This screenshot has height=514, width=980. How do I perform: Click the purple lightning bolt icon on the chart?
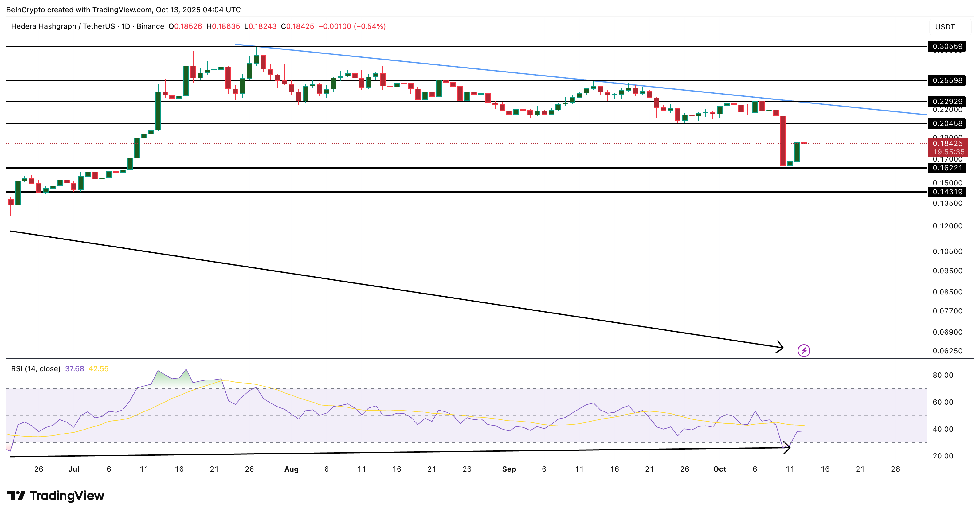pyautogui.click(x=804, y=351)
